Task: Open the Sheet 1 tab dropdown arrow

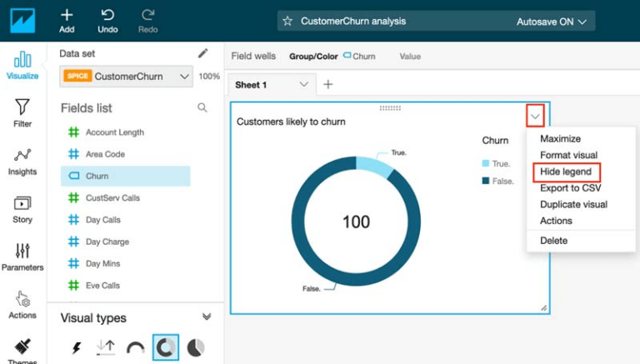Action: (x=303, y=84)
